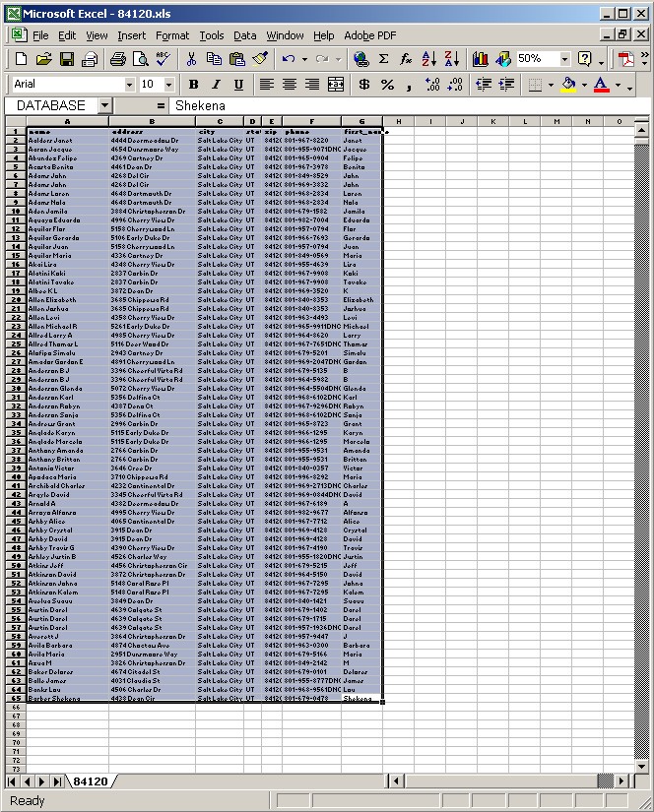Open the Font Color dropdown arrow
This screenshot has height=812, width=654.
[618, 85]
